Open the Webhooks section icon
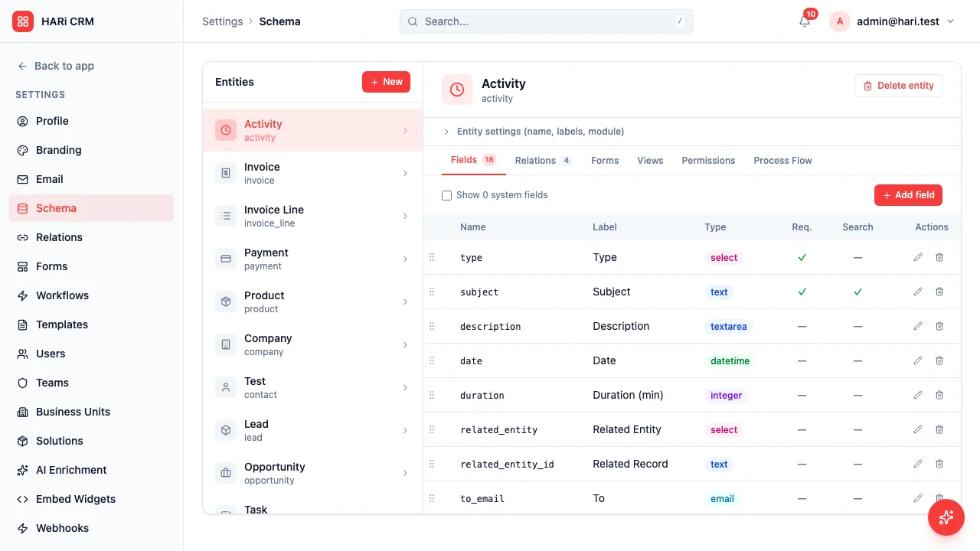The image size is (980, 551). 21,528
